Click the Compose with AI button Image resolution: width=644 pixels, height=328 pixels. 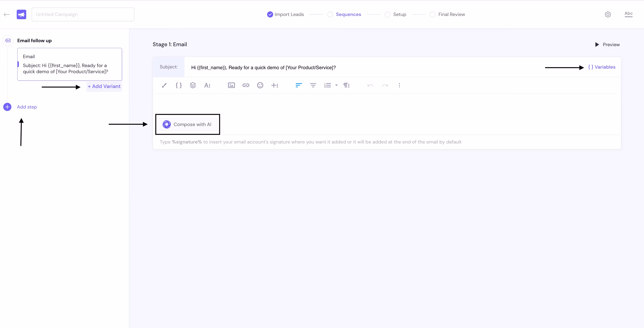[188, 124]
